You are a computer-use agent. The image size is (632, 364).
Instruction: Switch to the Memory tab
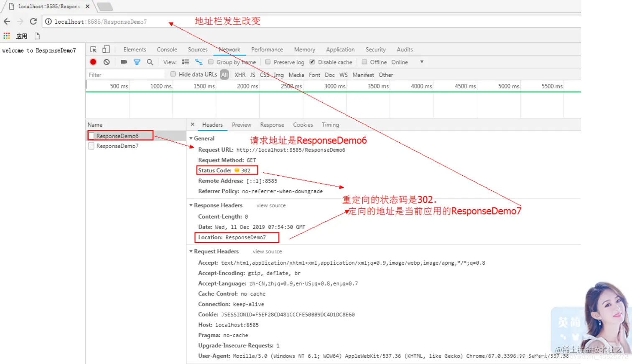(x=305, y=49)
